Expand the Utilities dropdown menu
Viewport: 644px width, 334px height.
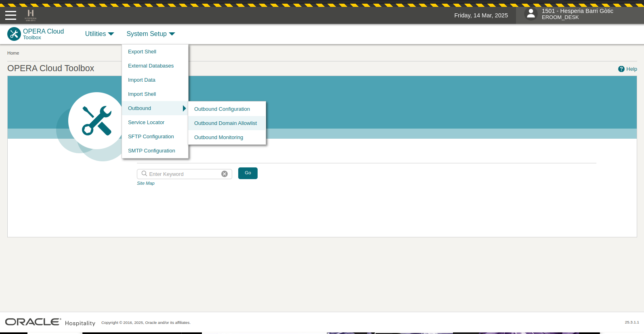[x=99, y=34]
